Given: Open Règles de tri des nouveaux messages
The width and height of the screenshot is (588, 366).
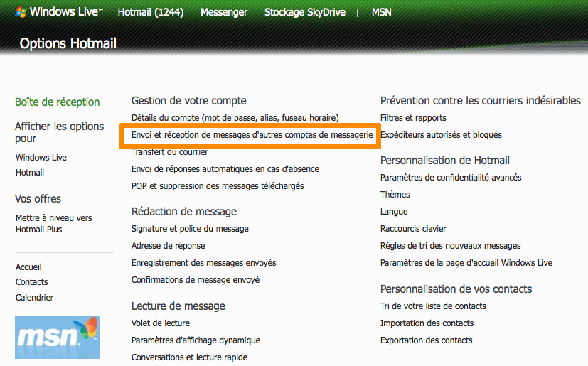Looking at the screenshot, I should coord(450,246).
